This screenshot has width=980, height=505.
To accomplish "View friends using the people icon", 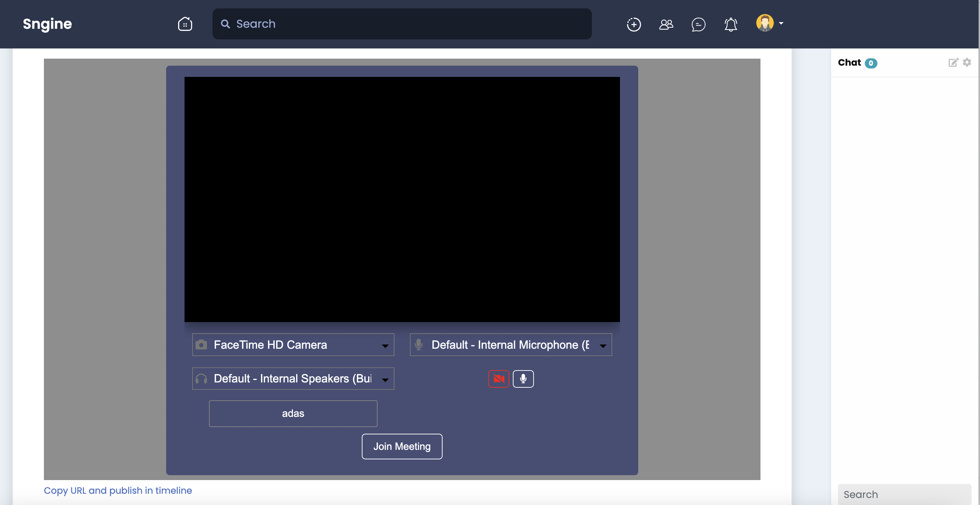I will click(666, 24).
